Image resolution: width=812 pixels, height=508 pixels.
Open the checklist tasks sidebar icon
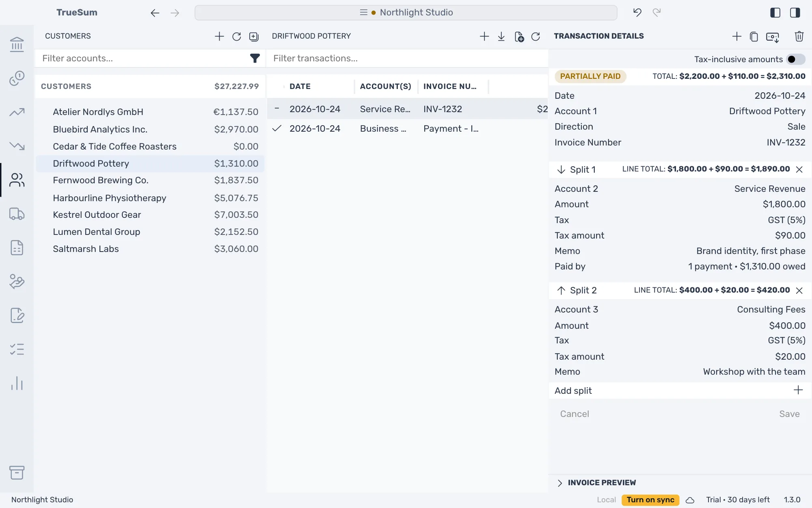[x=17, y=349]
